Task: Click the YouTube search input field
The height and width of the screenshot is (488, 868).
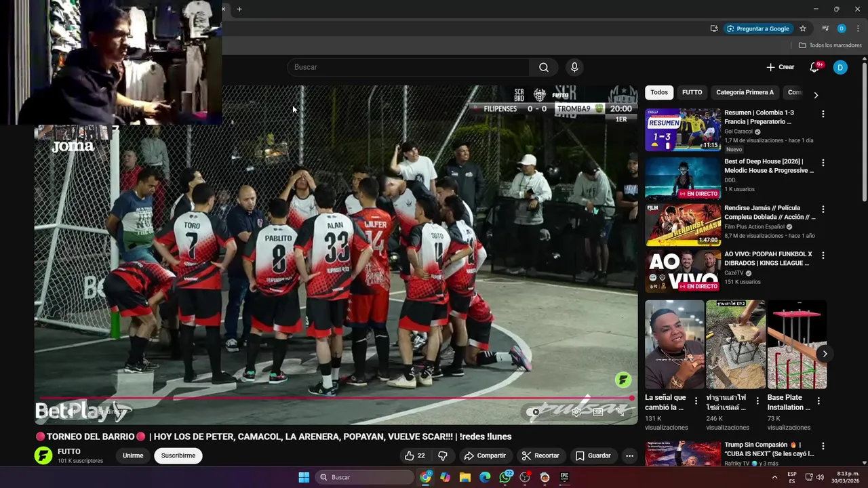Action: 408,67
